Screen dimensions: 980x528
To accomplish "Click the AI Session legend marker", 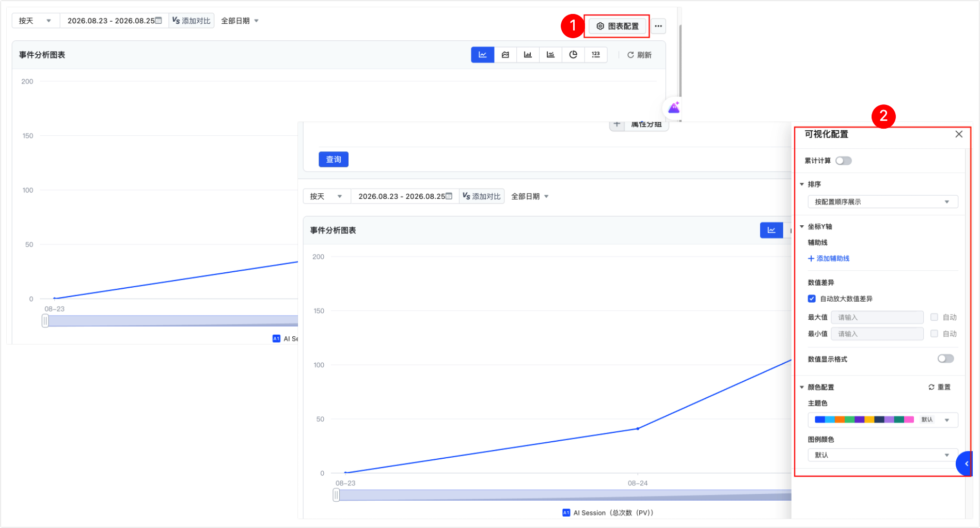I will (566, 513).
